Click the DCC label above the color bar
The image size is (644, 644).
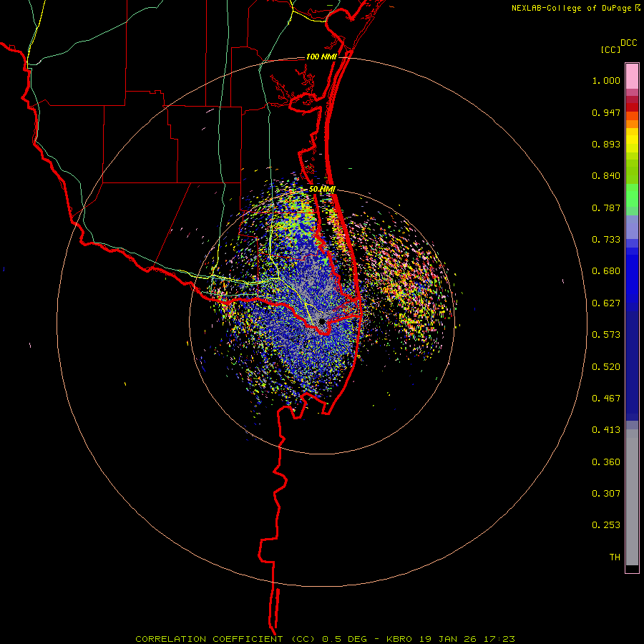(628, 43)
